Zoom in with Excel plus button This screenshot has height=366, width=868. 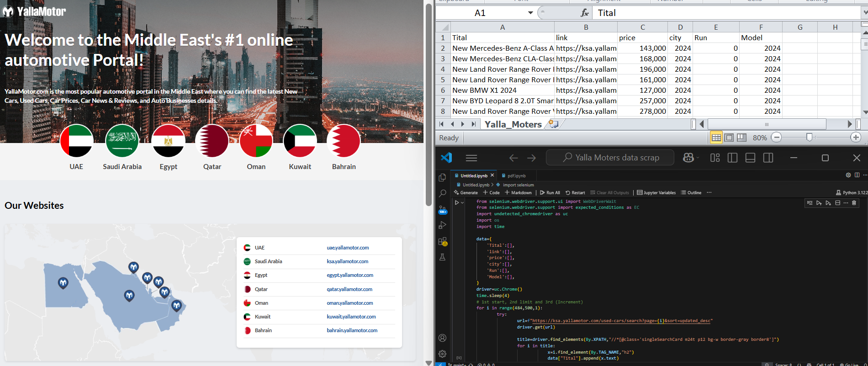[856, 138]
